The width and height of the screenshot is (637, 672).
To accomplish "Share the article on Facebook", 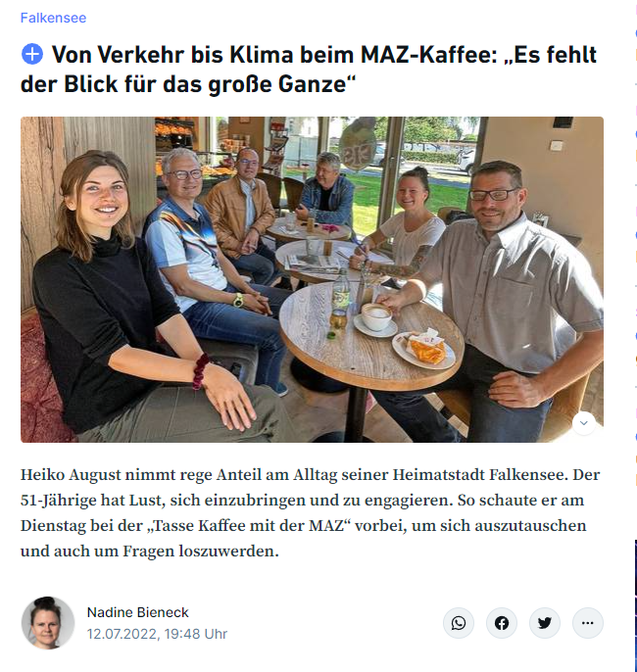I will [502, 623].
